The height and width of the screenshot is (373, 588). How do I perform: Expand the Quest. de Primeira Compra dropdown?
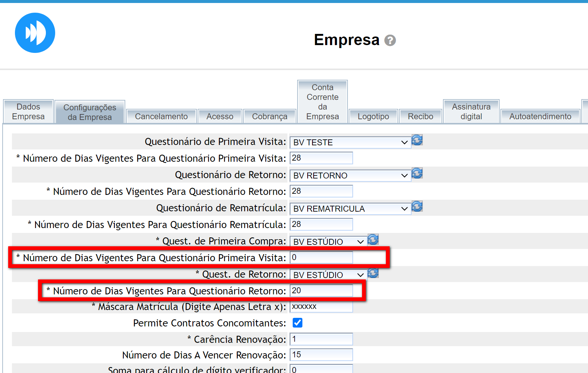pyautogui.click(x=328, y=242)
